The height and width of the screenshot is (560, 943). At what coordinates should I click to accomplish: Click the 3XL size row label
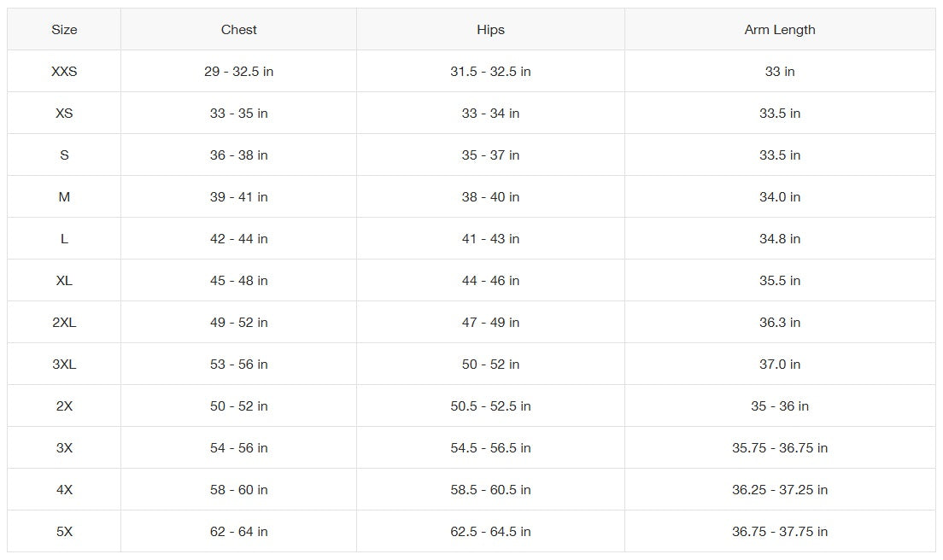64,365
